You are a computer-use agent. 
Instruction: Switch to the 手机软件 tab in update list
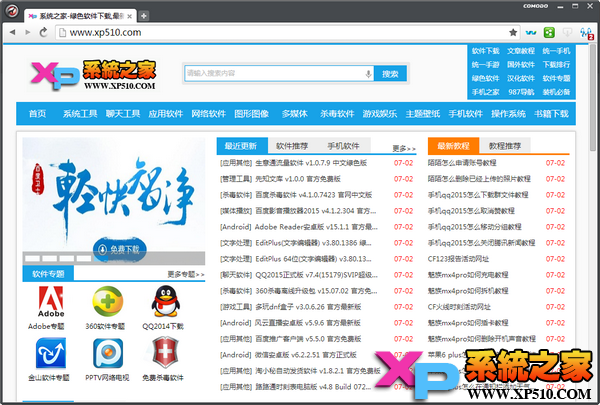tap(343, 146)
